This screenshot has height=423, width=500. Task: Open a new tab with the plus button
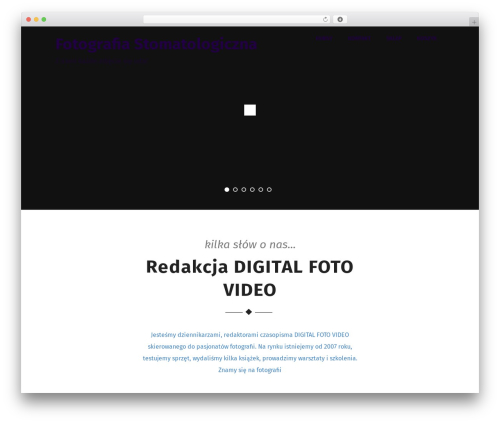click(x=474, y=22)
